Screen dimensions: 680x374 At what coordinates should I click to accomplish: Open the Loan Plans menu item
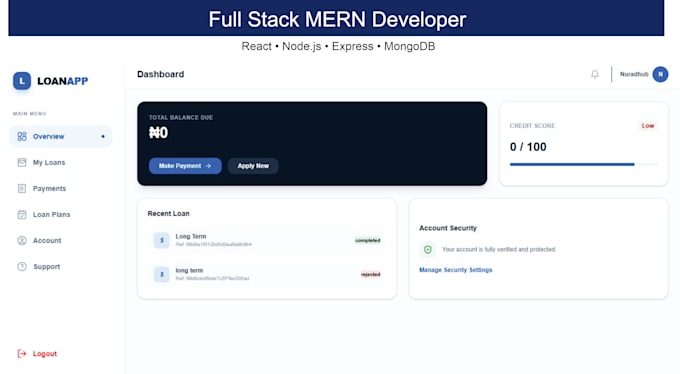click(x=61, y=214)
